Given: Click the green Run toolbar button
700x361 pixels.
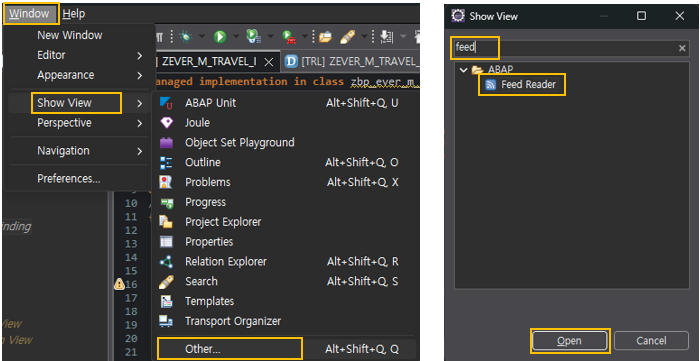Looking at the screenshot, I should pyautogui.click(x=220, y=37).
